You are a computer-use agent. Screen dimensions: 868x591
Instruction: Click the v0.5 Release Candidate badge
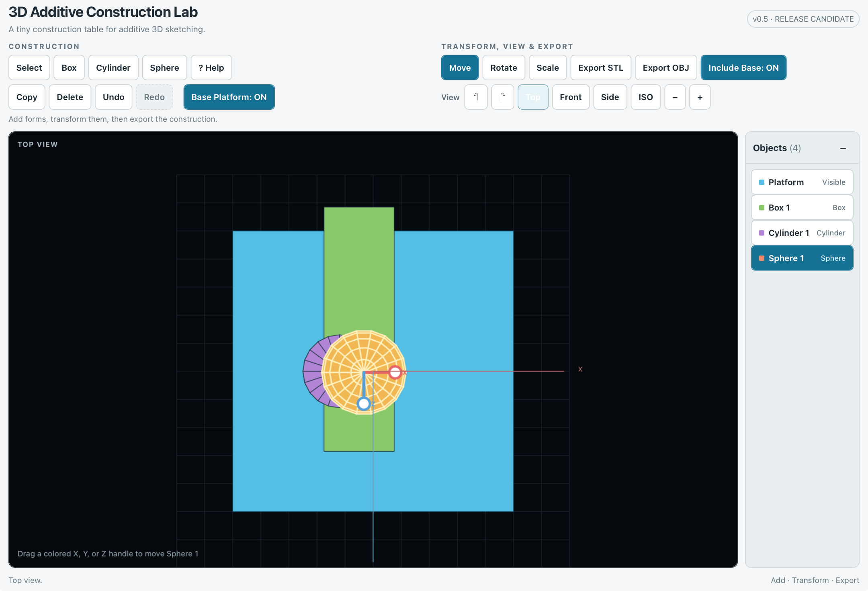(803, 19)
